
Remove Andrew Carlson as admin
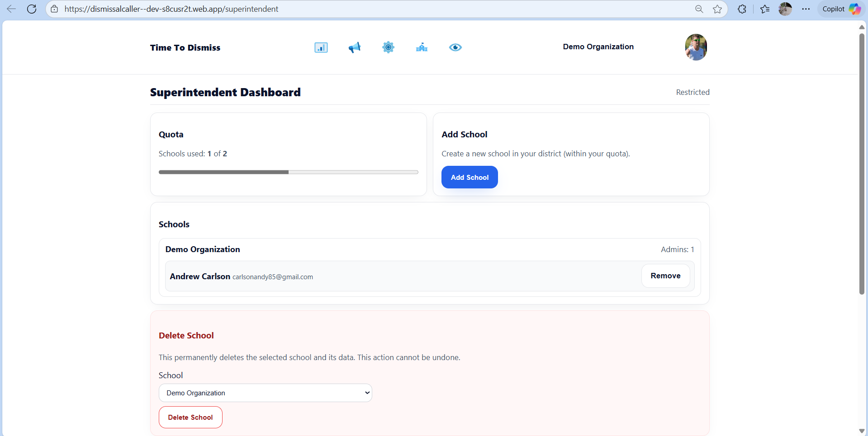(665, 276)
